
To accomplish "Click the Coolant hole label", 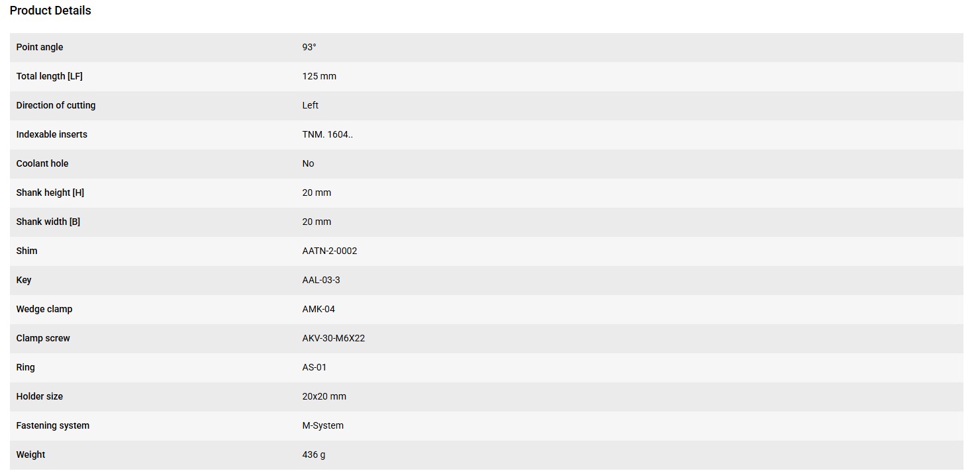I will point(42,163).
